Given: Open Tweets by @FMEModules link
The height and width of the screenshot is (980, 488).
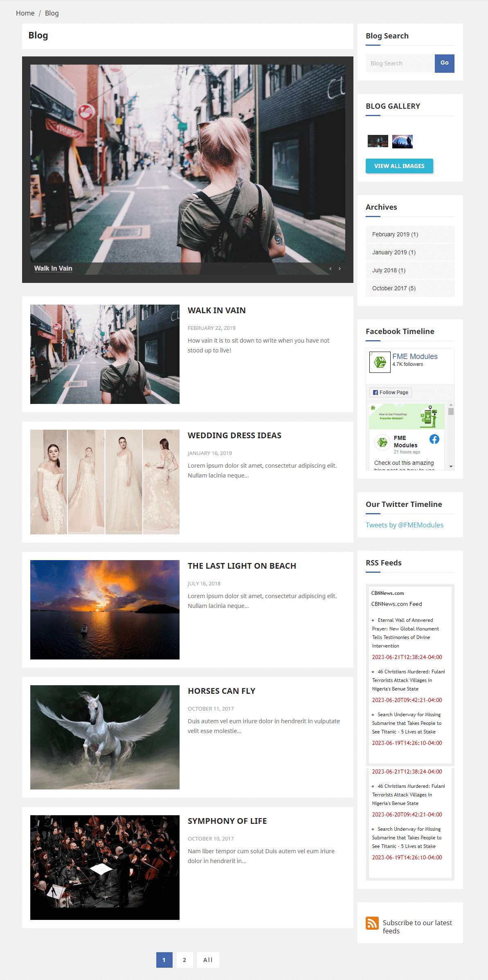Looking at the screenshot, I should point(404,525).
